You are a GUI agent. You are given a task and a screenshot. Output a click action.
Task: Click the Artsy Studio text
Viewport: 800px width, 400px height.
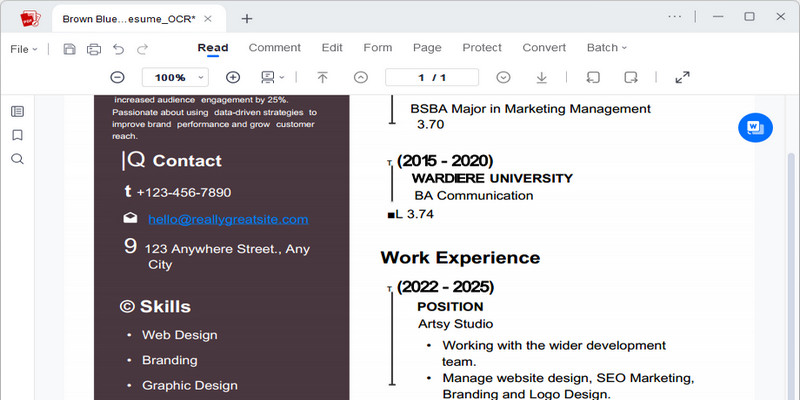[456, 324]
